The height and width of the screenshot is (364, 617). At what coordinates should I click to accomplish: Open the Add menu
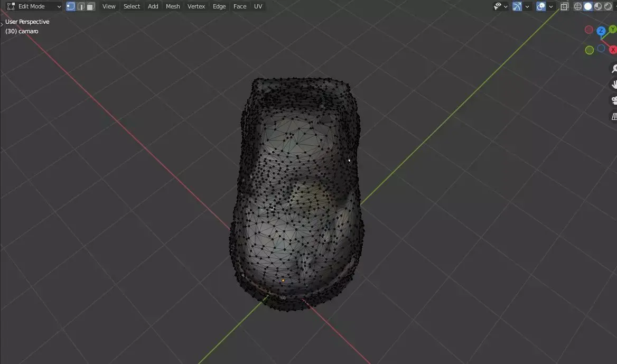point(153,6)
